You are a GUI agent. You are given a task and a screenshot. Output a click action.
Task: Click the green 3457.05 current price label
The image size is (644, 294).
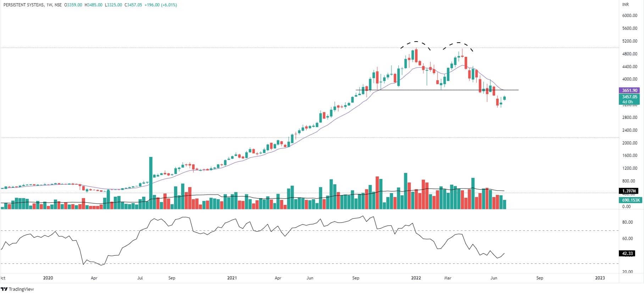click(x=629, y=97)
